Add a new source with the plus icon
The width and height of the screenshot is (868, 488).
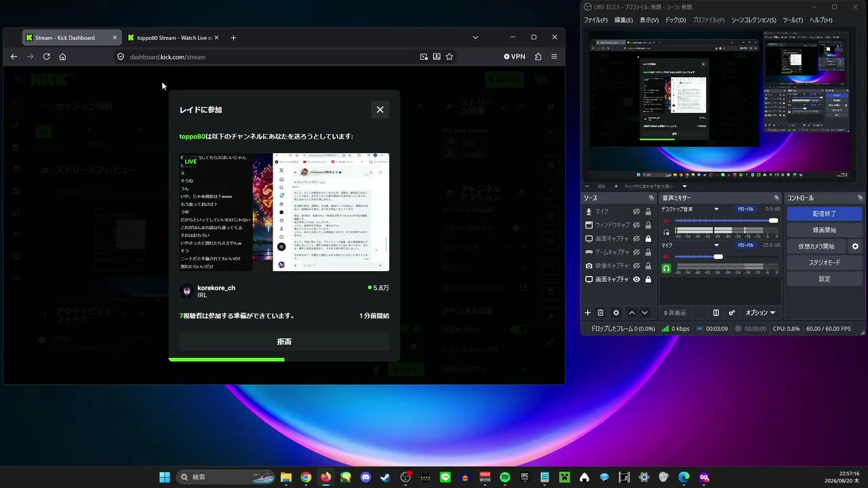[x=588, y=313]
